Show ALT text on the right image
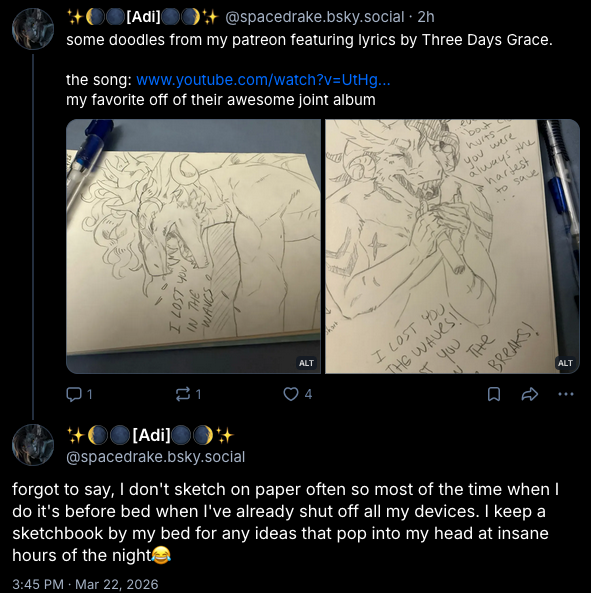 click(x=565, y=363)
